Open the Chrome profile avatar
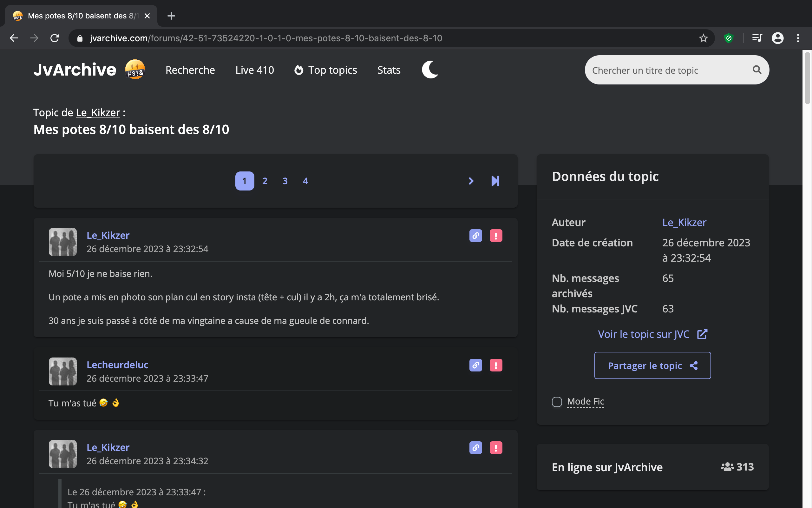812x508 pixels. click(x=777, y=38)
